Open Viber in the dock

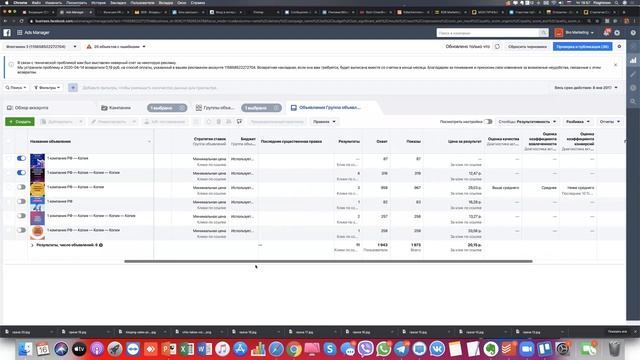click(365, 349)
